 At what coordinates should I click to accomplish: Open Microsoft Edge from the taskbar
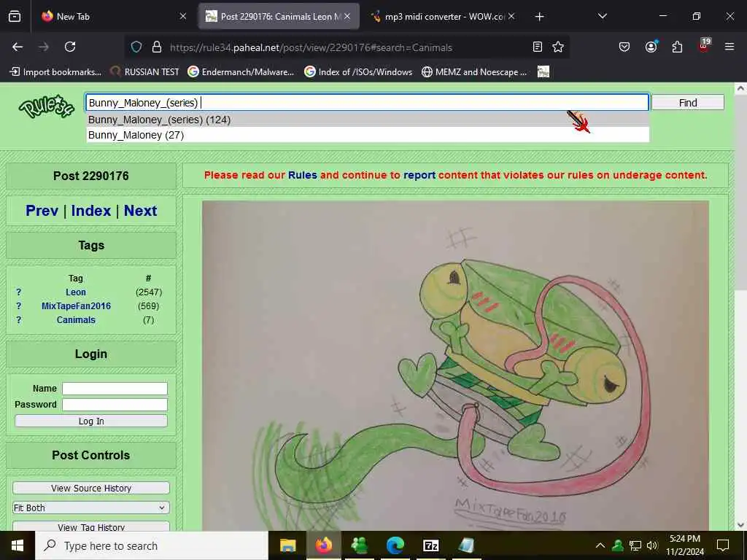[395, 545]
